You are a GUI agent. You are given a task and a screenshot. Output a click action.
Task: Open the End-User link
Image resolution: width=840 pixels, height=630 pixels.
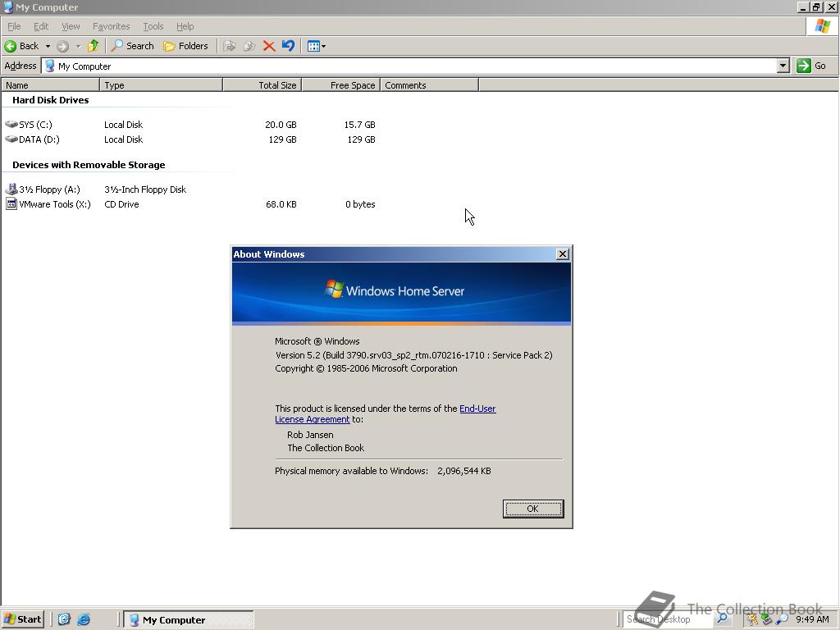(x=477, y=409)
